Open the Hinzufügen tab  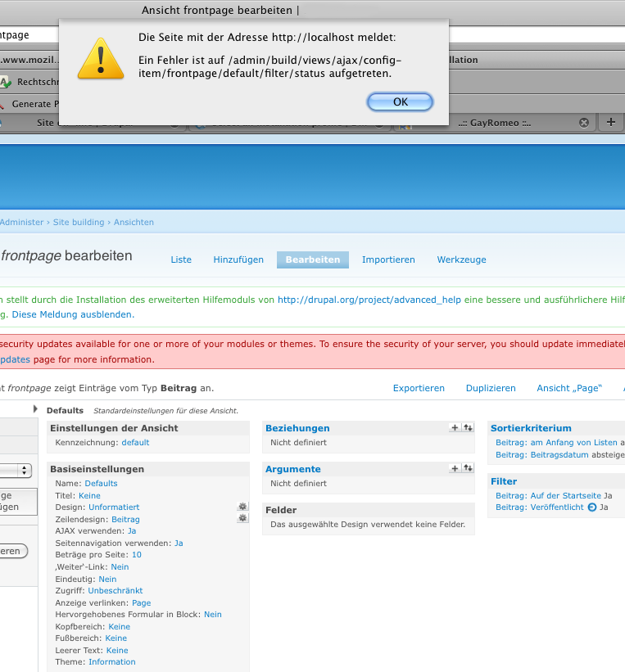[x=238, y=259]
